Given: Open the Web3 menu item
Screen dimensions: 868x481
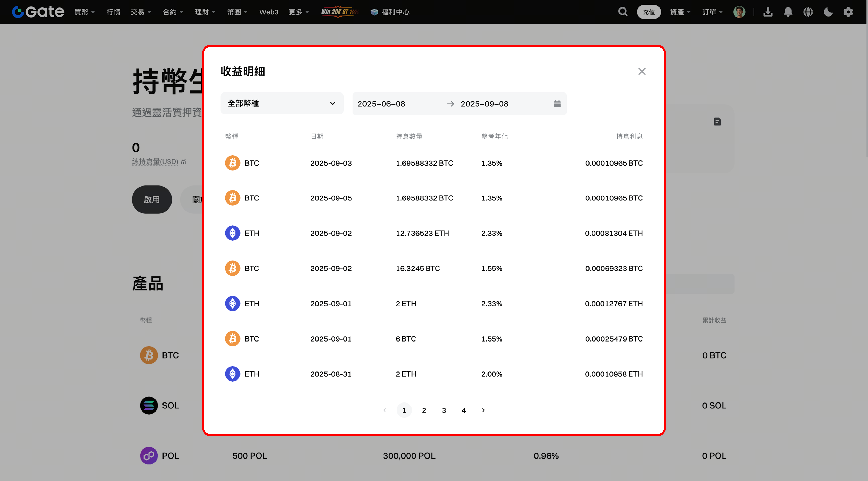Looking at the screenshot, I should [269, 12].
